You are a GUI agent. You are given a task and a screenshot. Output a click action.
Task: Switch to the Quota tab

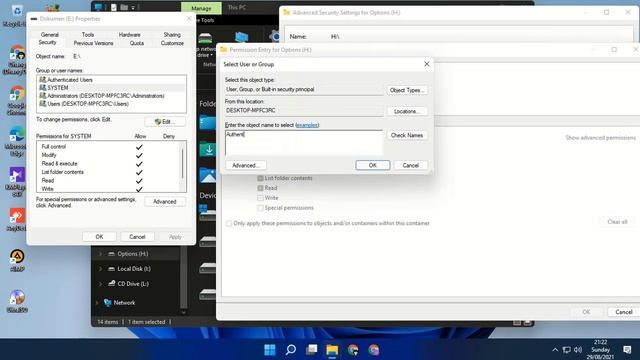[137, 43]
